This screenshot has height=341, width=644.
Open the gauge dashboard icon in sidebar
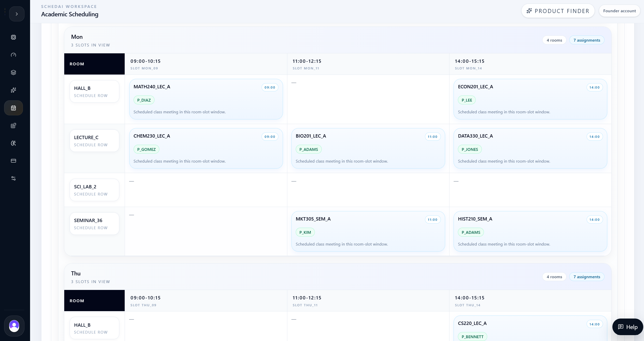tap(14, 55)
